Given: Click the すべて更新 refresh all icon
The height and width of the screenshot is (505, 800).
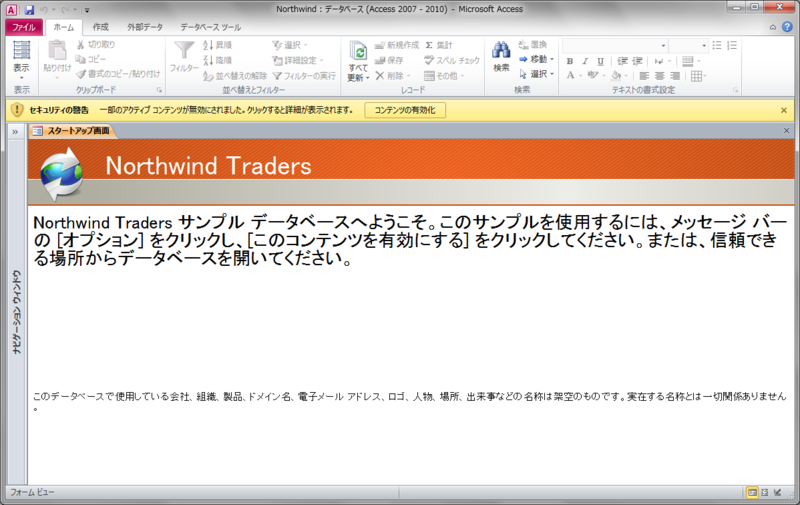Looking at the screenshot, I should tap(358, 51).
